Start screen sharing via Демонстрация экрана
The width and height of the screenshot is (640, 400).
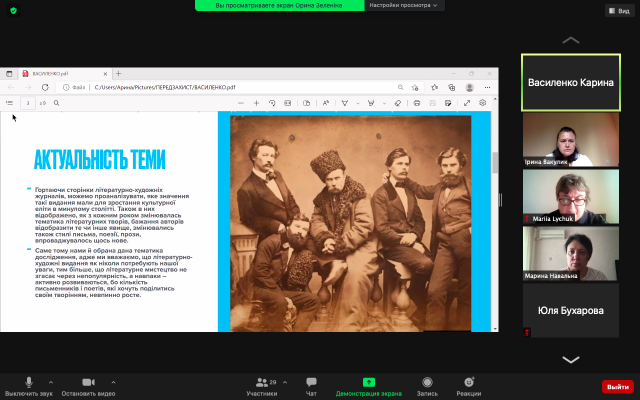(x=368, y=384)
